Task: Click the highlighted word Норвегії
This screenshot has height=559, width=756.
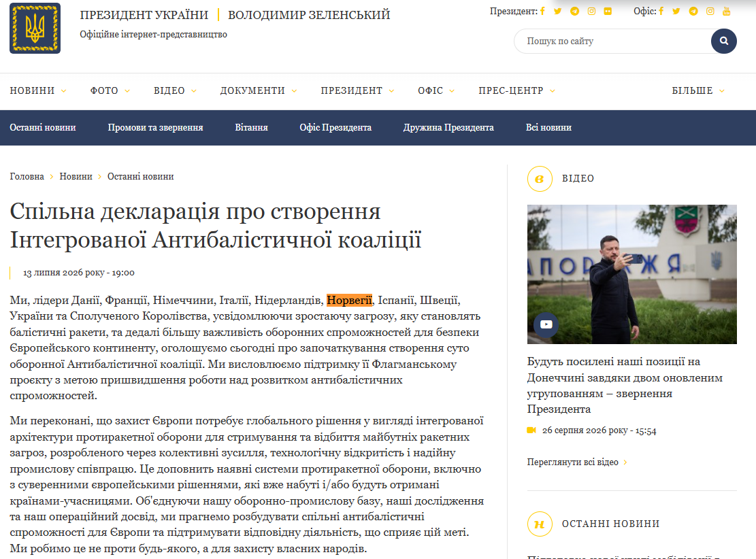Action: point(350,300)
